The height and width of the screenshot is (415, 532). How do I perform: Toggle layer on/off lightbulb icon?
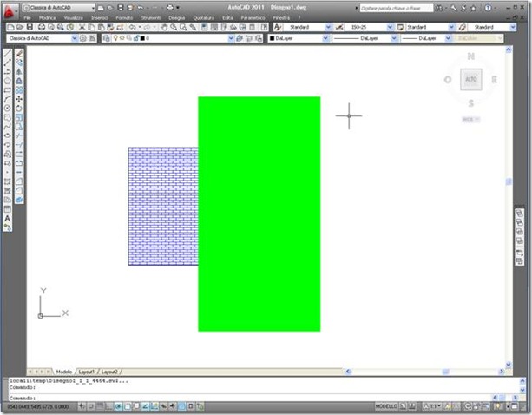pos(115,38)
